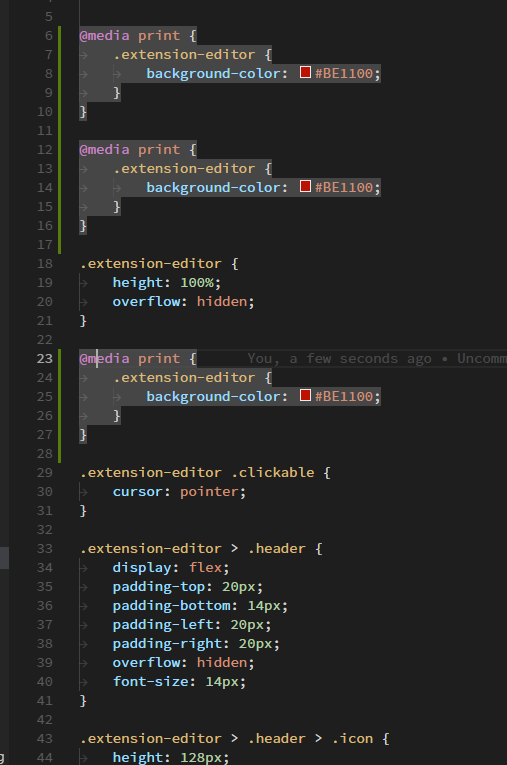Click '.extension-editor {' on line 7

[192, 55]
